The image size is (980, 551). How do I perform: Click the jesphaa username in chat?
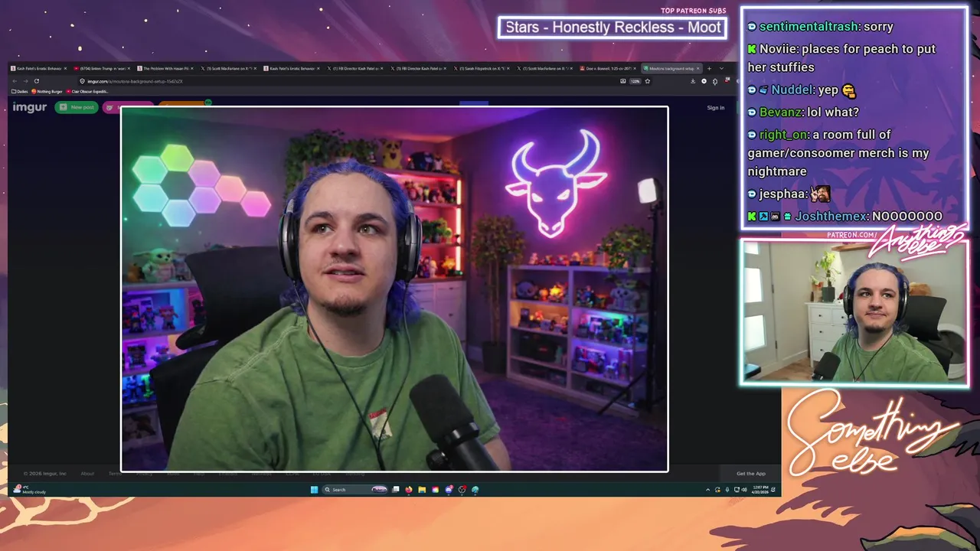click(x=782, y=194)
